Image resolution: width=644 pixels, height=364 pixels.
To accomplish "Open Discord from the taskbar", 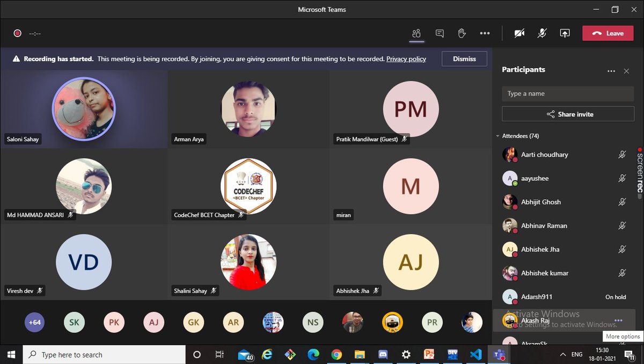I will 383,354.
